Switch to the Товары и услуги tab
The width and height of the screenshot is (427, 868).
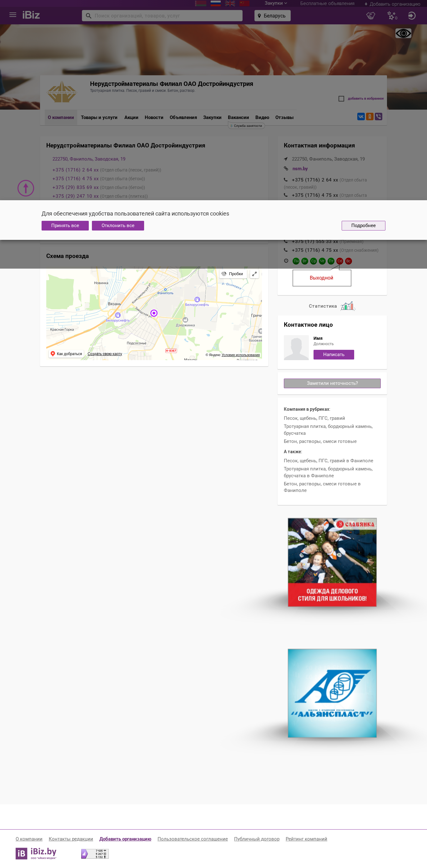click(99, 117)
